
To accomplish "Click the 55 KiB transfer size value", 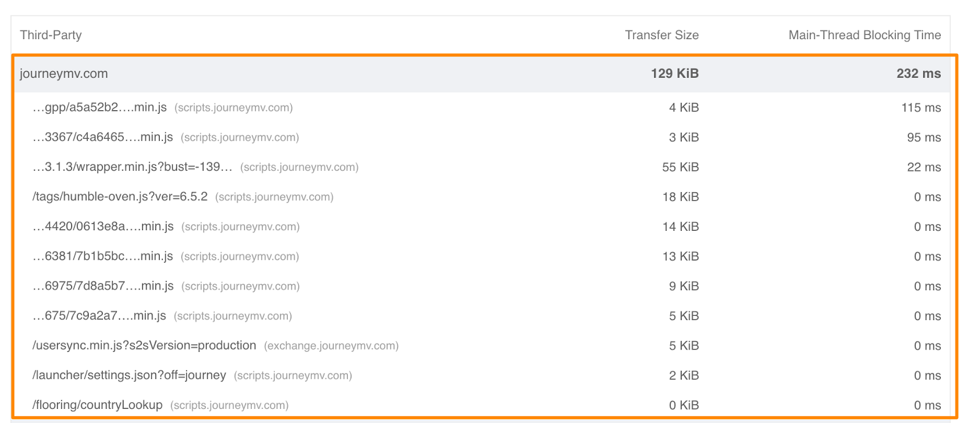I will coord(680,167).
